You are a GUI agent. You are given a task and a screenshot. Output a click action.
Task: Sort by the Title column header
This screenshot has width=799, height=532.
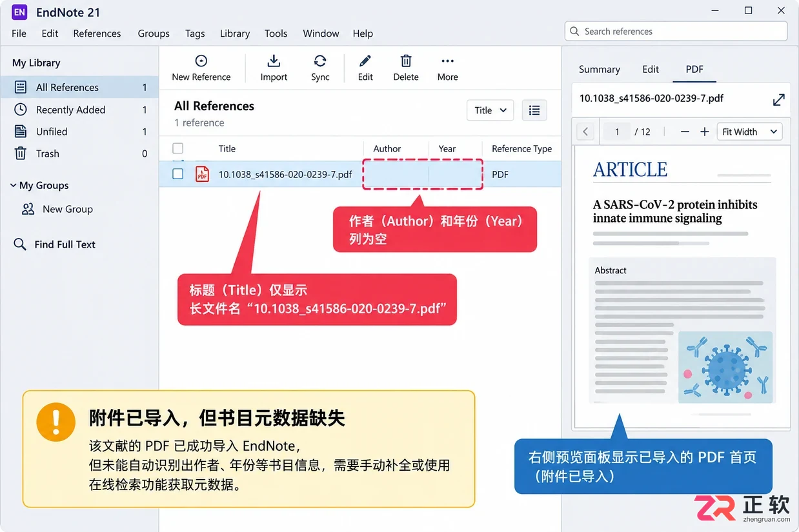tap(227, 148)
